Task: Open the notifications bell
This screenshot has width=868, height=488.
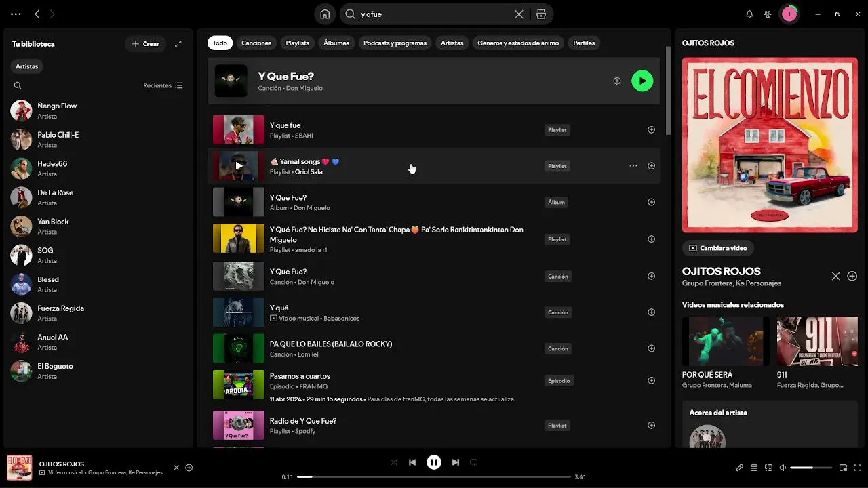Action: [749, 14]
